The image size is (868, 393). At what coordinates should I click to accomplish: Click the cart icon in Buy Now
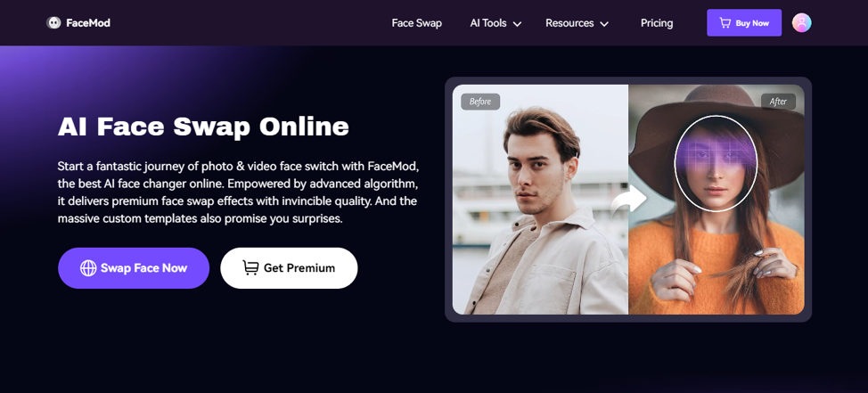(725, 22)
